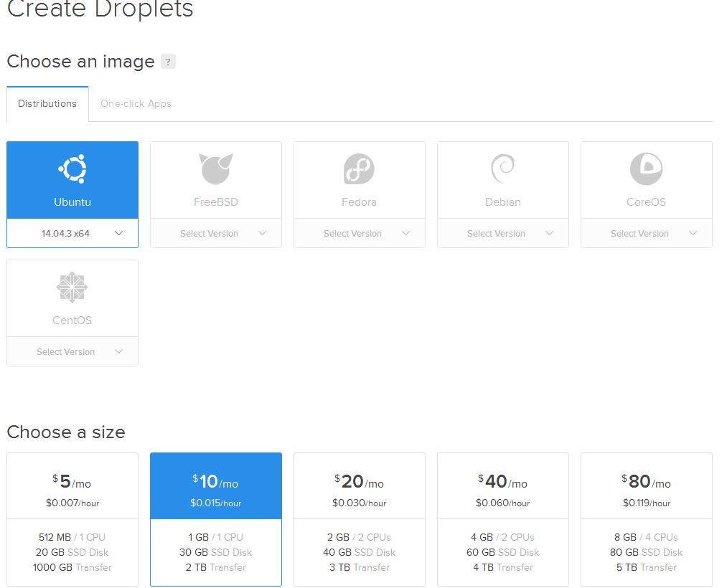The width and height of the screenshot is (727, 588).
Task: Pick the Fedora logo icon
Action: 359,169
